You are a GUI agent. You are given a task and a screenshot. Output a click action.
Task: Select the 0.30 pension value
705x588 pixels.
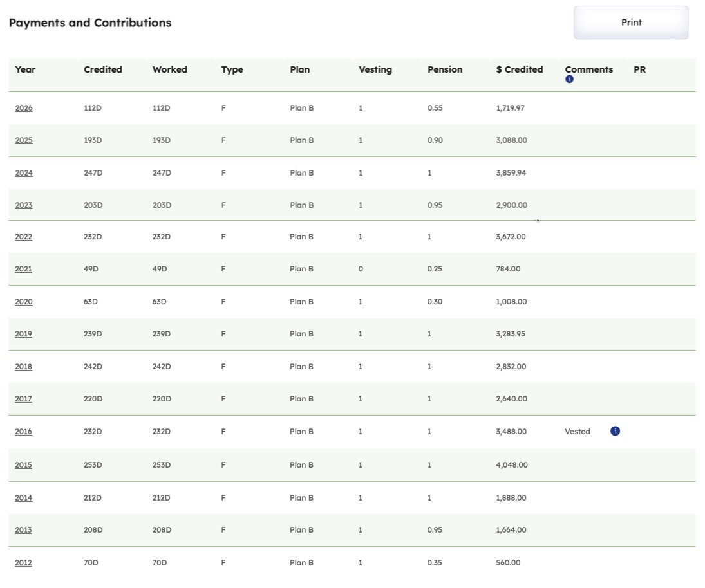click(435, 302)
